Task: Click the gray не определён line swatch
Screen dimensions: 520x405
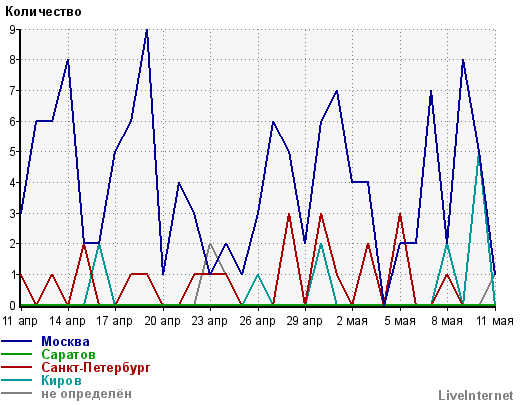Action: click(17, 393)
